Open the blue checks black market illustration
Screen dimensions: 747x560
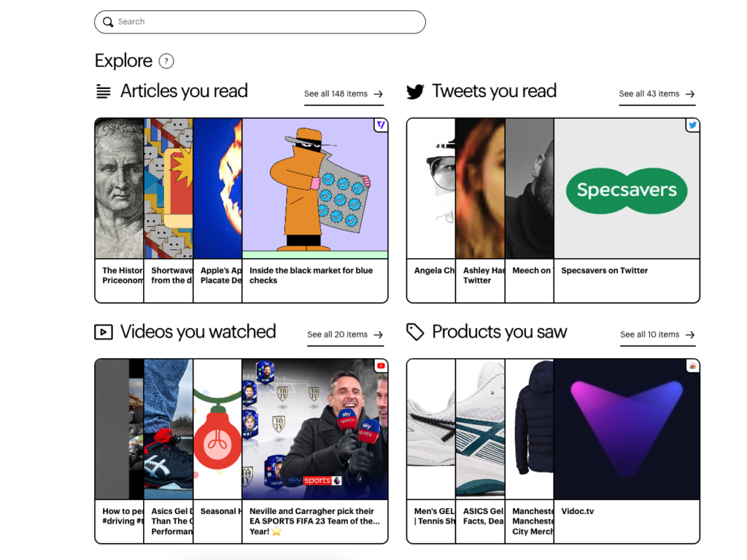click(x=315, y=189)
